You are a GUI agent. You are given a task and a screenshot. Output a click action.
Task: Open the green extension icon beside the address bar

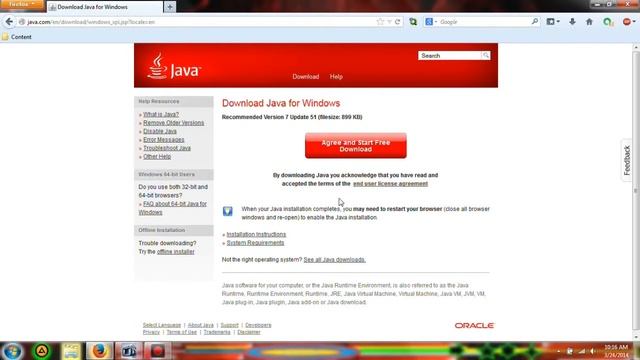click(x=413, y=22)
